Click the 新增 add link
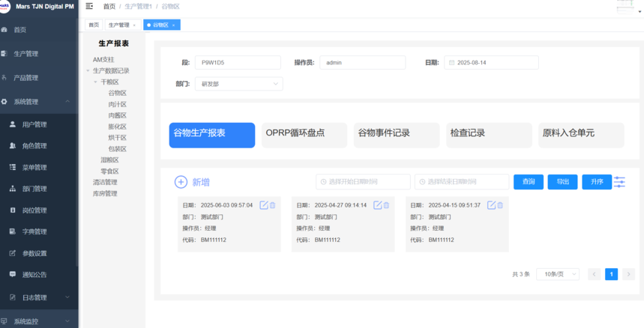 click(x=201, y=182)
